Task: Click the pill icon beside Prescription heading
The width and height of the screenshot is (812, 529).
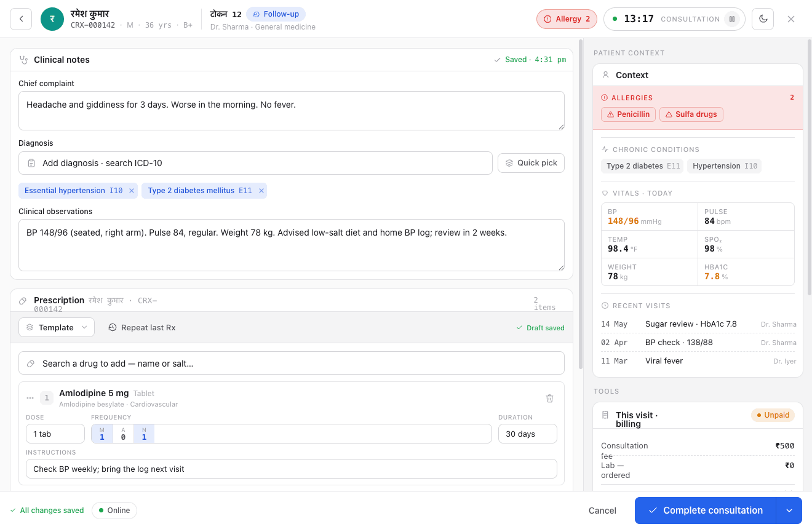Action: [x=23, y=301]
